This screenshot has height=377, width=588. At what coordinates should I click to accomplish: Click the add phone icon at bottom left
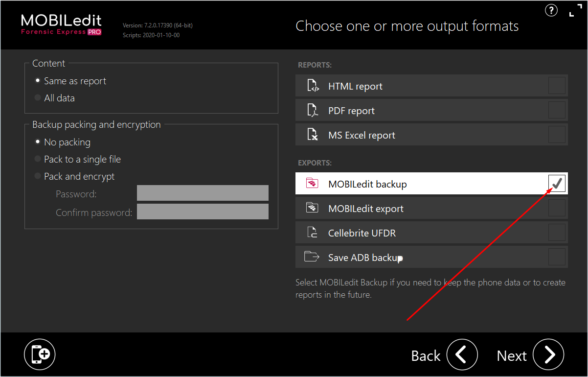pyautogui.click(x=40, y=354)
